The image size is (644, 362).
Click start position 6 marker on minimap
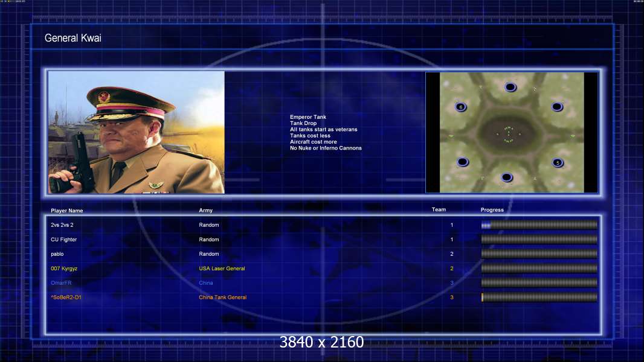click(x=461, y=107)
